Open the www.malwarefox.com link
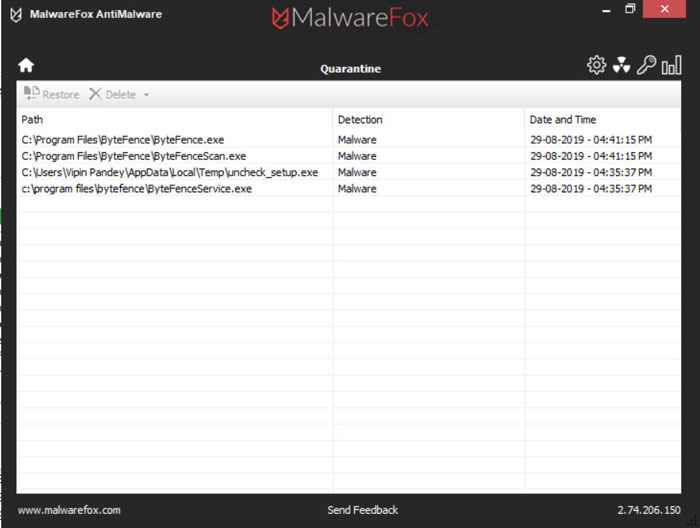Viewport: 700px width, 528px height. (x=69, y=510)
